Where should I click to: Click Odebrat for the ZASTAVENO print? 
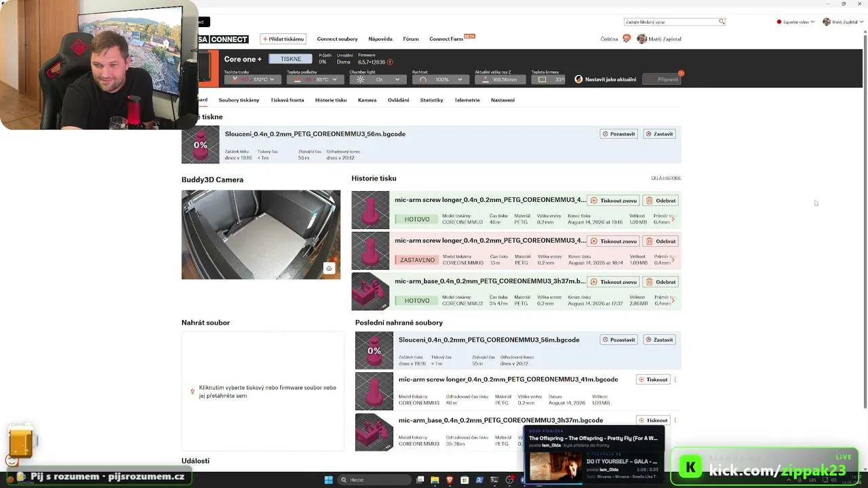pos(661,241)
